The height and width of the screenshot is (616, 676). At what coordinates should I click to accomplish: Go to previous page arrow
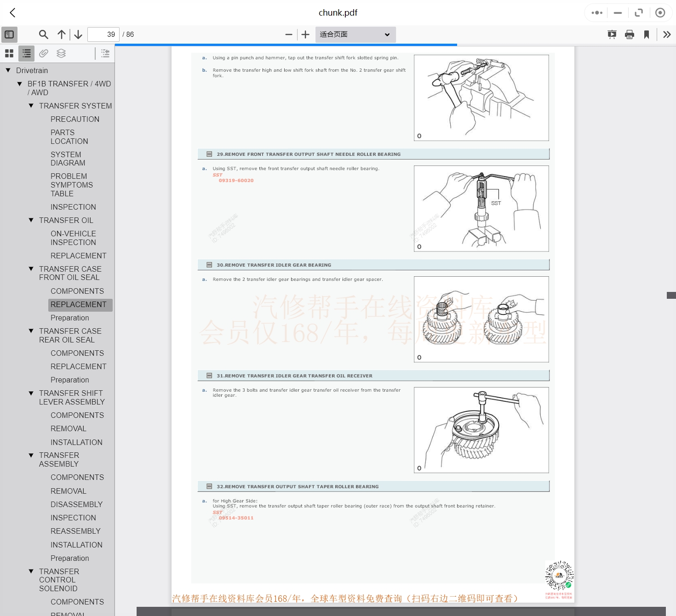click(x=61, y=34)
